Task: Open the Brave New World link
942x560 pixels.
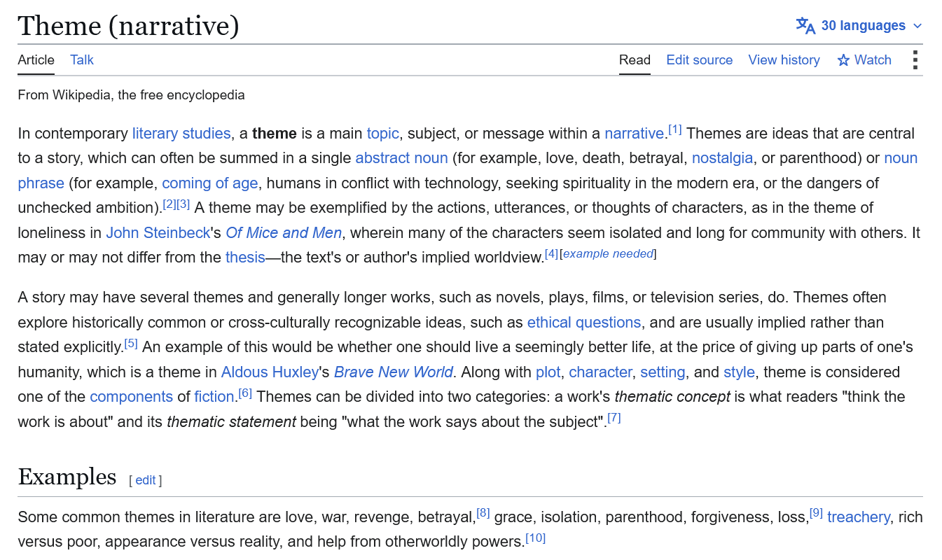Action: click(x=394, y=372)
